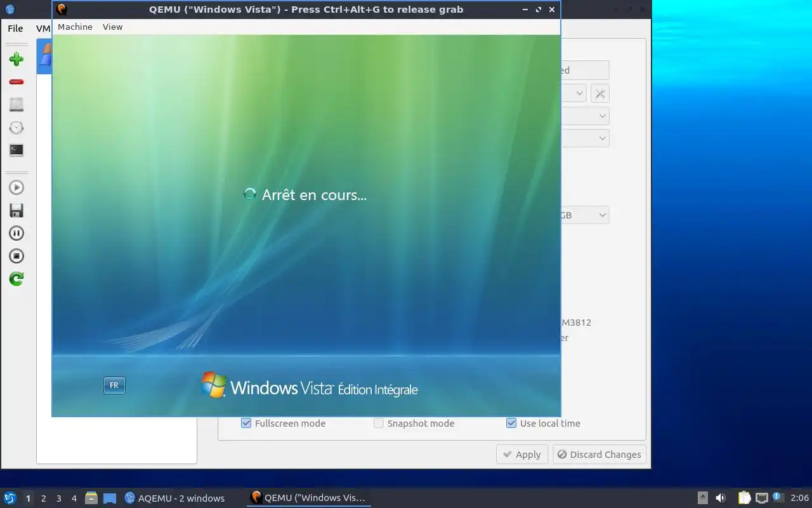The width and height of the screenshot is (812, 508).
Task: Switch to workspace 4
Action: click(x=74, y=498)
